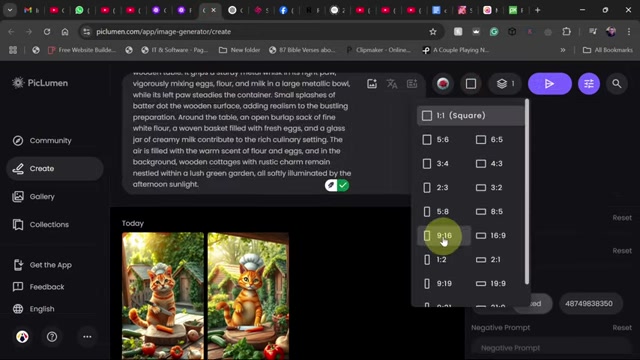Click the search magnifier icon
This screenshot has width=640, height=360.
(x=616, y=84)
